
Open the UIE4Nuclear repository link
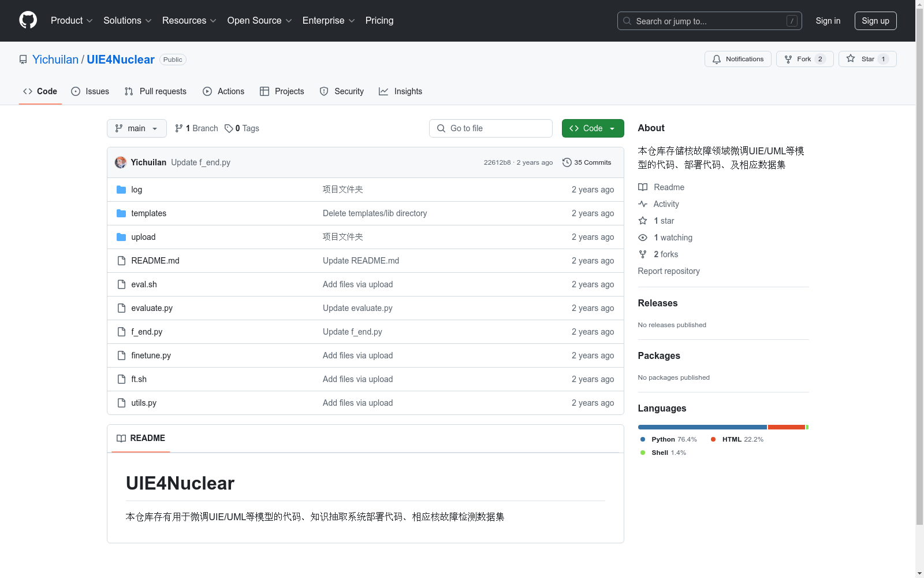click(x=121, y=60)
